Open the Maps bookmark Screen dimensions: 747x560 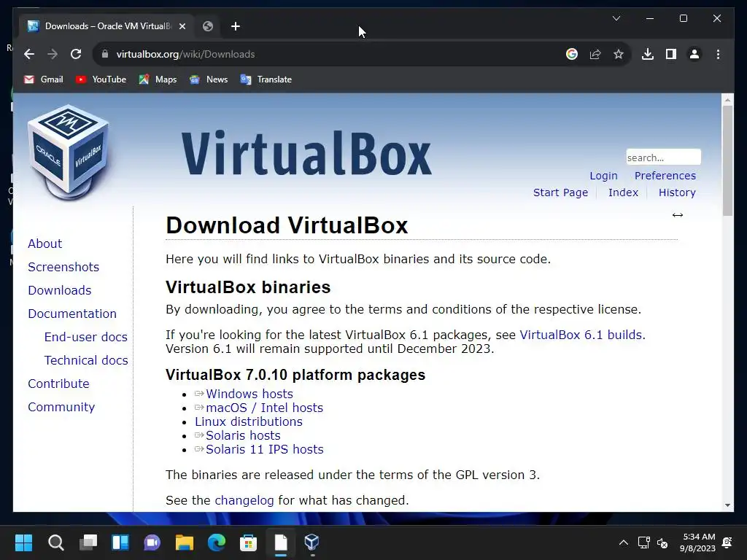[x=158, y=79]
